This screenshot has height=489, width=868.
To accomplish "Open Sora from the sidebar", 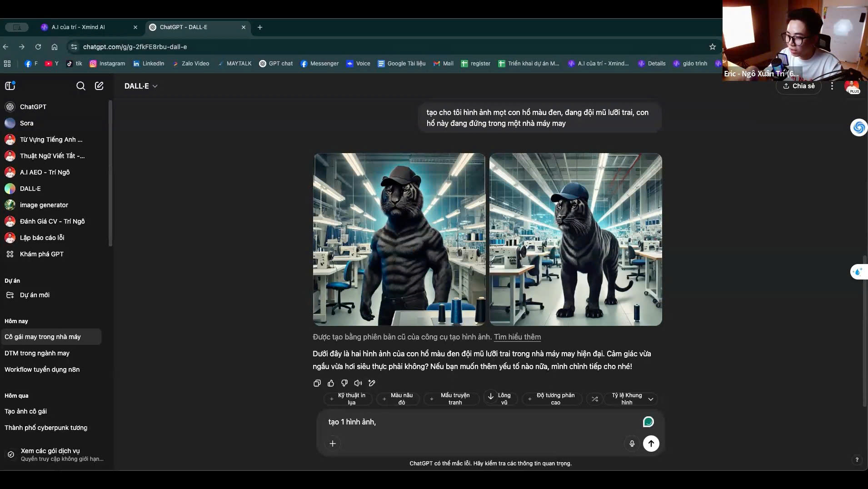I will click(x=26, y=123).
